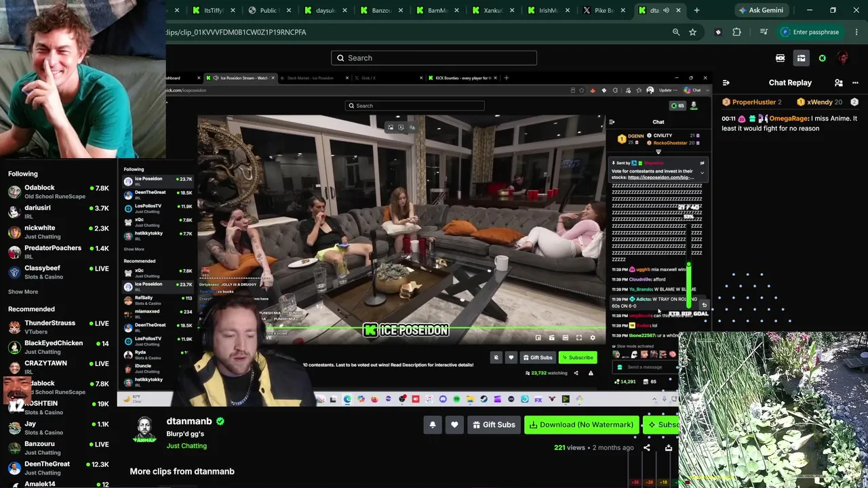Click the export icon beside share
The image size is (868, 488).
click(x=669, y=447)
